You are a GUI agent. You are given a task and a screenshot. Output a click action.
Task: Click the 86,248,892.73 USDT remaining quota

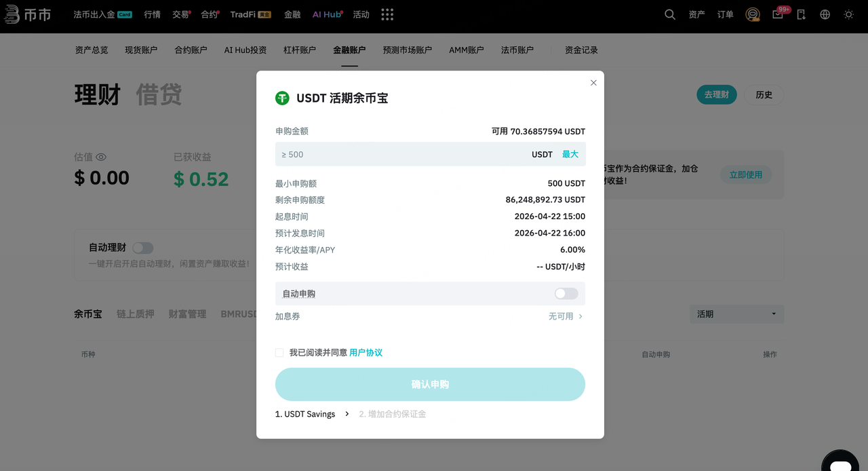tap(545, 200)
